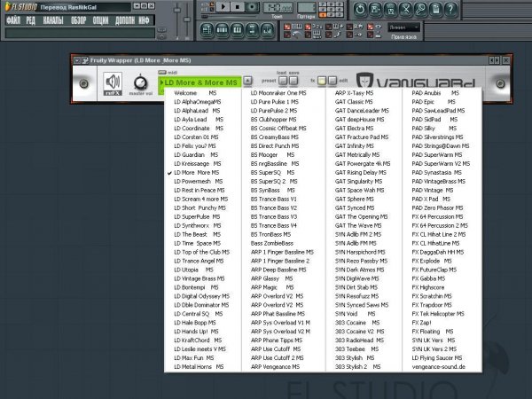Click the preset save button in Vanguard
The height and width of the screenshot is (399, 532).
[x=293, y=81]
